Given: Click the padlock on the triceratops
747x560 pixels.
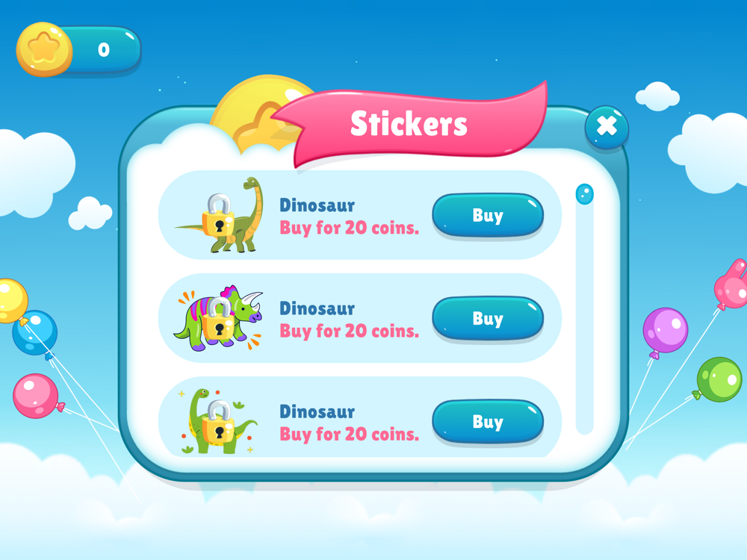Looking at the screenshot, I should [219, 318].
